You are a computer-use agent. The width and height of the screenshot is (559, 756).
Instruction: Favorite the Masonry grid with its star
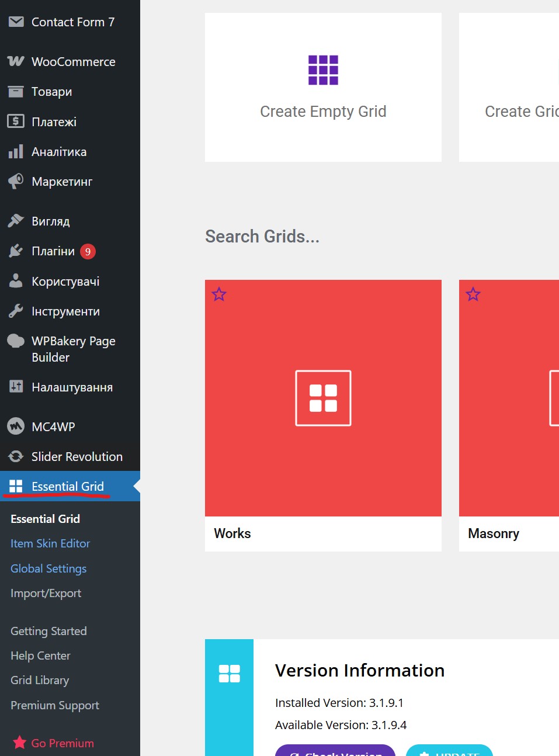(x=473, y=294)
